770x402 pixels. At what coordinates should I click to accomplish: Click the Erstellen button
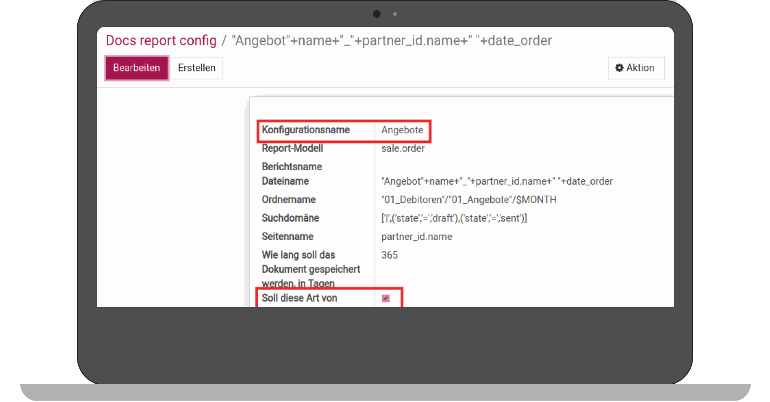click(x=195, y=68)
